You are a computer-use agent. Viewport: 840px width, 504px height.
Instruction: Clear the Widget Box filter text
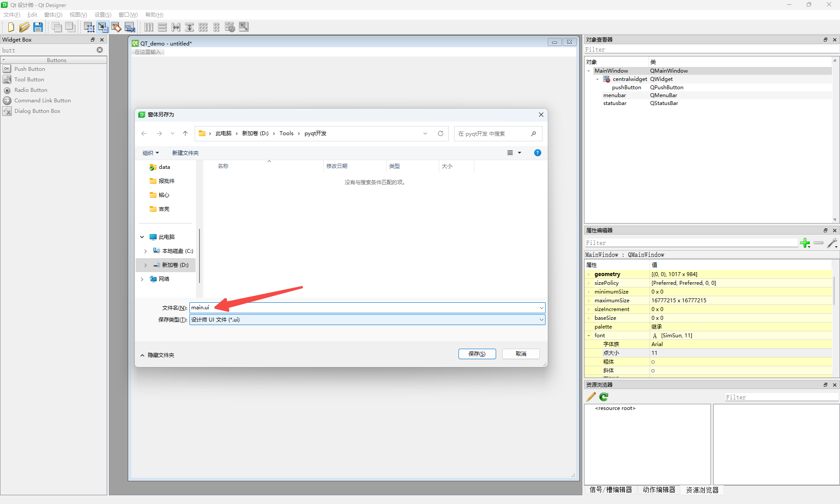click(x=100, y=50)
